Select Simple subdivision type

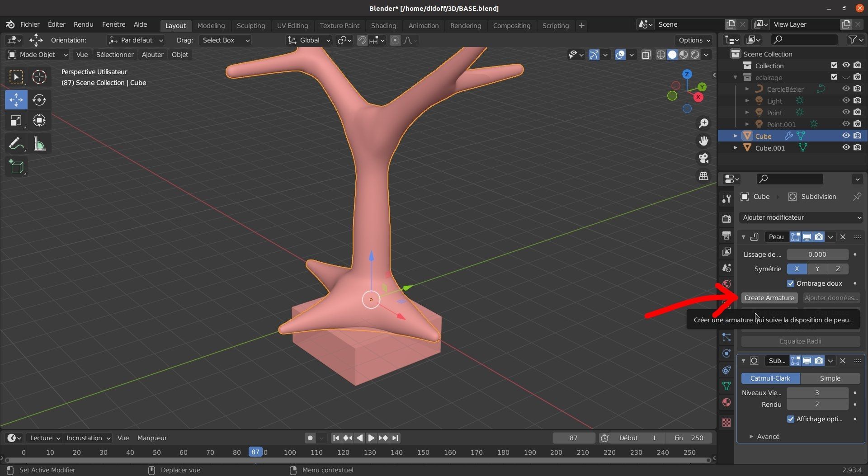pos(830,378)
